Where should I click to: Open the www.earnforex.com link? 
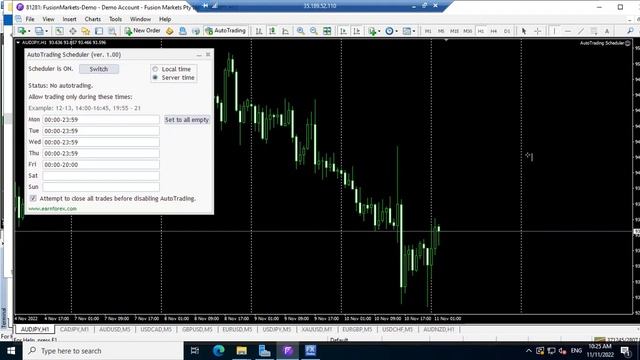(x=52, y=209)
